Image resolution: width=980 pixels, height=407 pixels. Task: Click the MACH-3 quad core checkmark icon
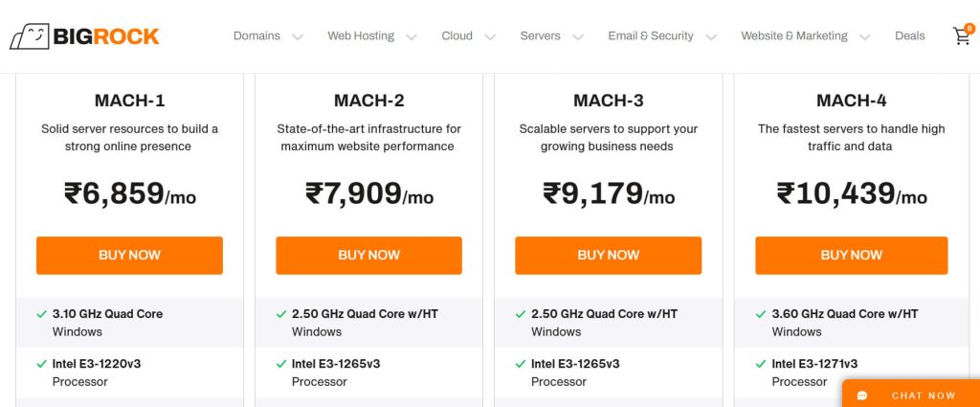pyautogui.click(x=521, y=314)
